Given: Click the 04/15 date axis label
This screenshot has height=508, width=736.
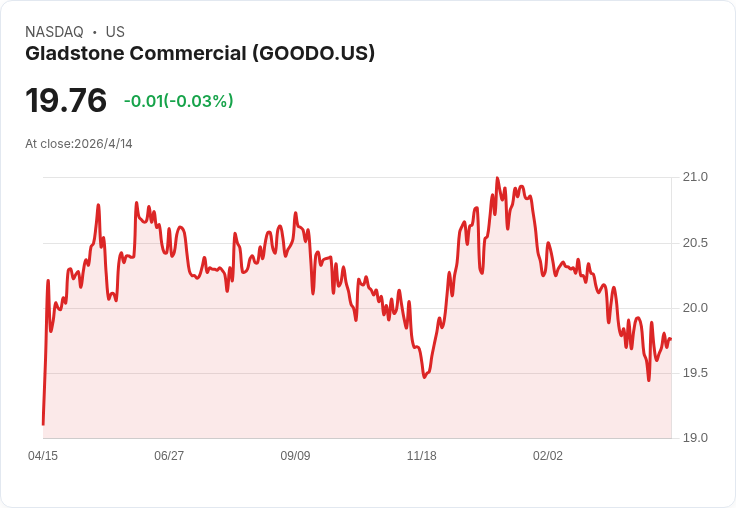Looking at the screenshot, I should tap(43, 456).
